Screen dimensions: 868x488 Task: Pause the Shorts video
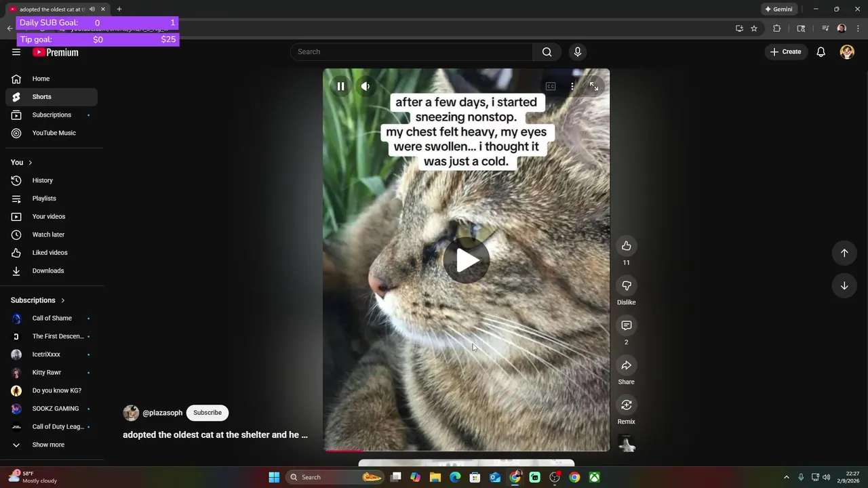(x=340, y=86)
